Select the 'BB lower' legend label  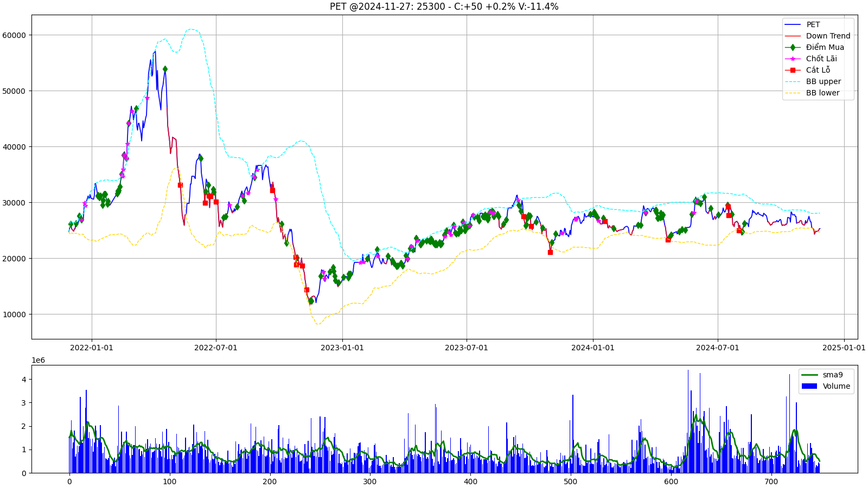point(823,93)
